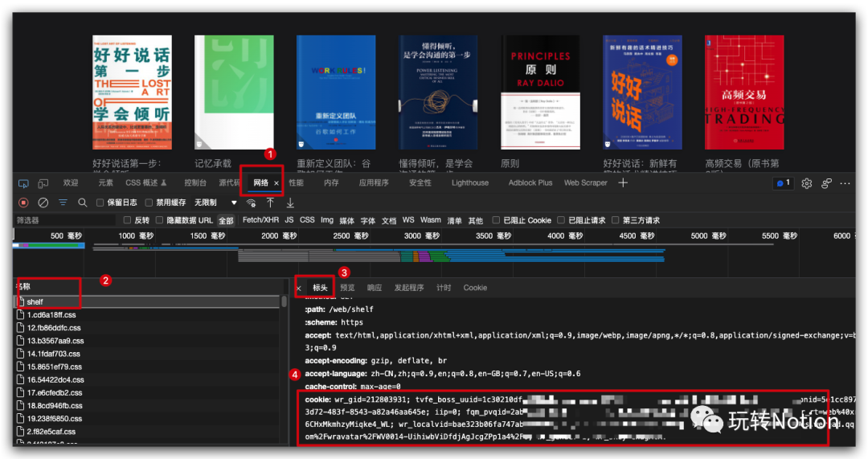
Task: Click the 筛选器 filter input field
Action: coord(64,220)
